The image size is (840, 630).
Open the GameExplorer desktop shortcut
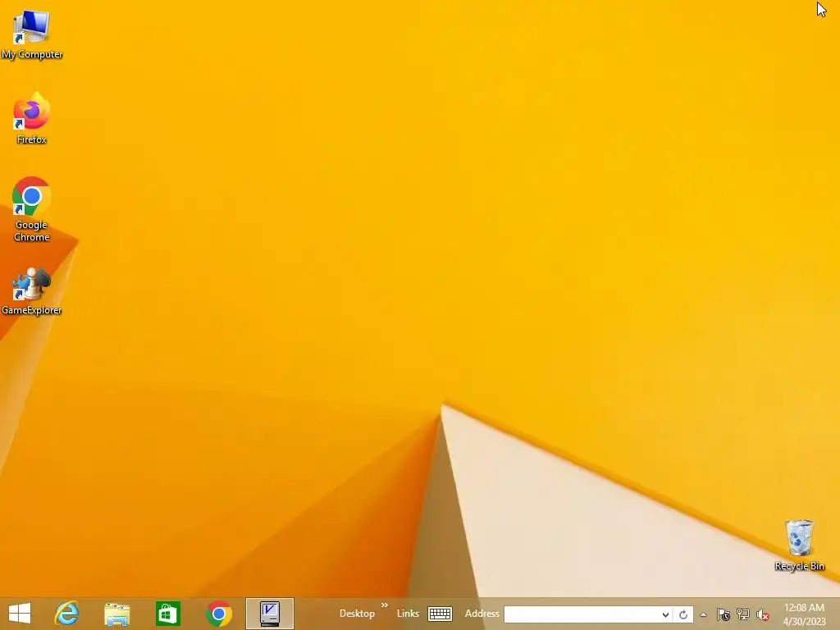click(32, 291)
